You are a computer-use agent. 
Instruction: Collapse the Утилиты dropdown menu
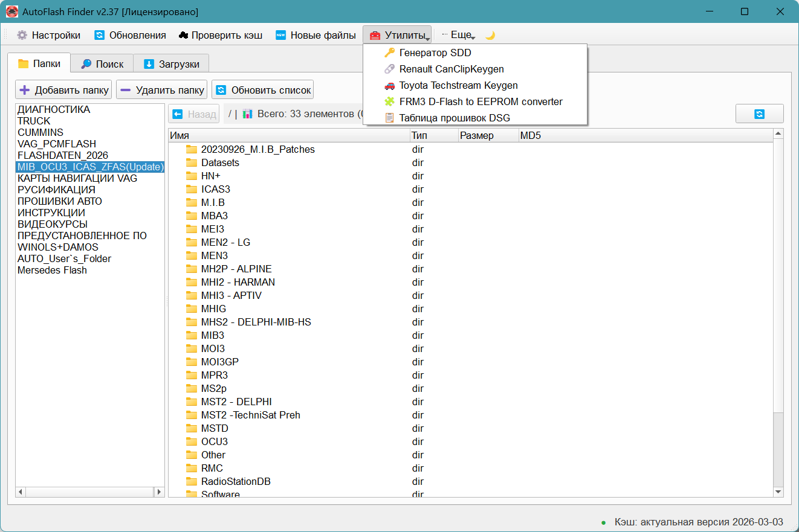[397, 35]
